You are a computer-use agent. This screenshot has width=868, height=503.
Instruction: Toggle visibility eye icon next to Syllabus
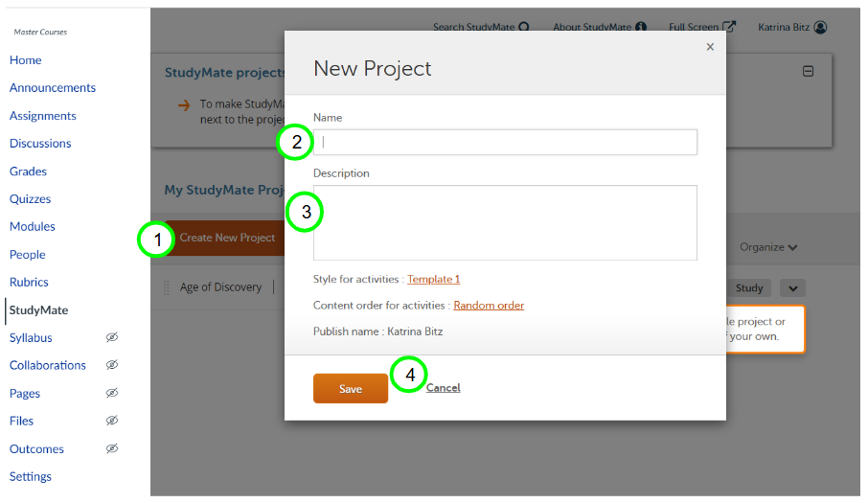coord(112,337)
